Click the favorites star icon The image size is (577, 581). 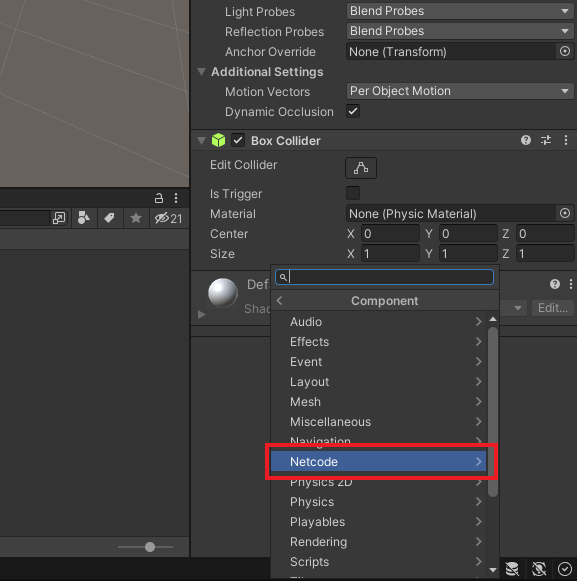[136, 218]
